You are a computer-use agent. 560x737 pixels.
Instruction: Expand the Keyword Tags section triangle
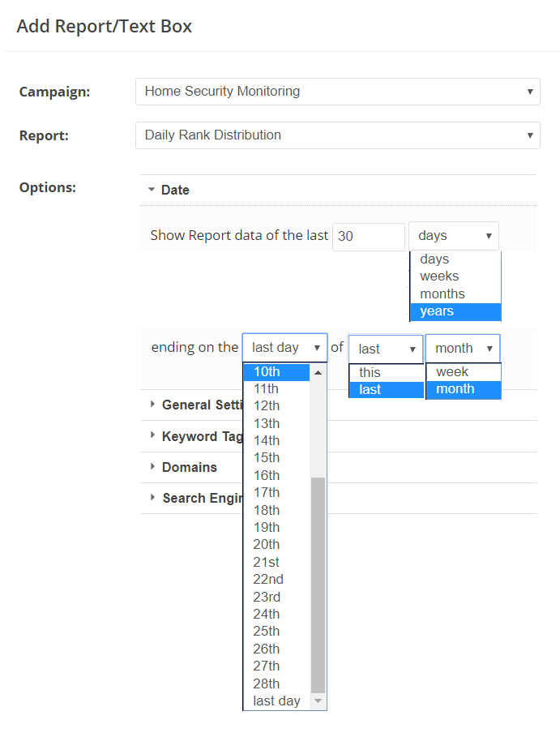[x=152, y=435]
